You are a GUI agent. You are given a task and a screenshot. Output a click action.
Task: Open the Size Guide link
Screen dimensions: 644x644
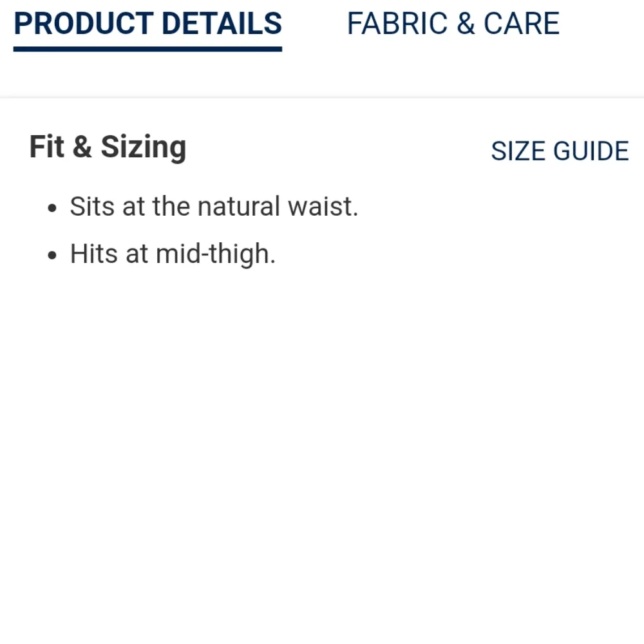tap(559, 151)
